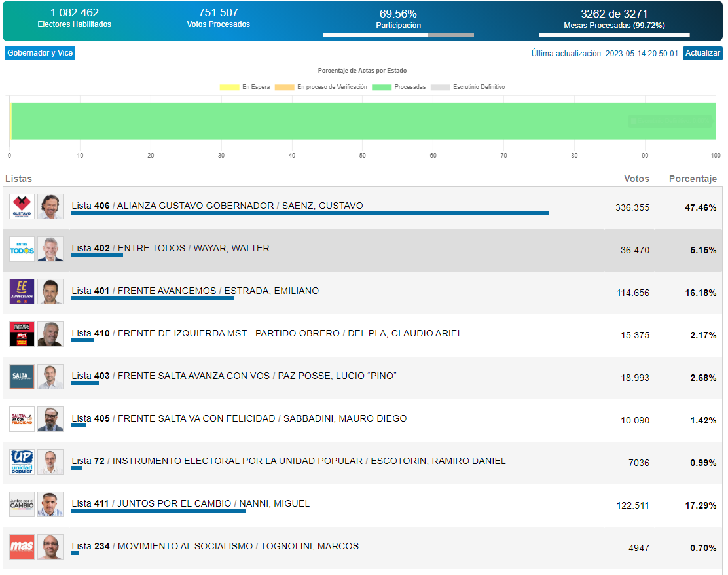This screenshot has height=576, width=728.
Task: Click the Juntos por el Cambio logo
Action: (22, 505)
